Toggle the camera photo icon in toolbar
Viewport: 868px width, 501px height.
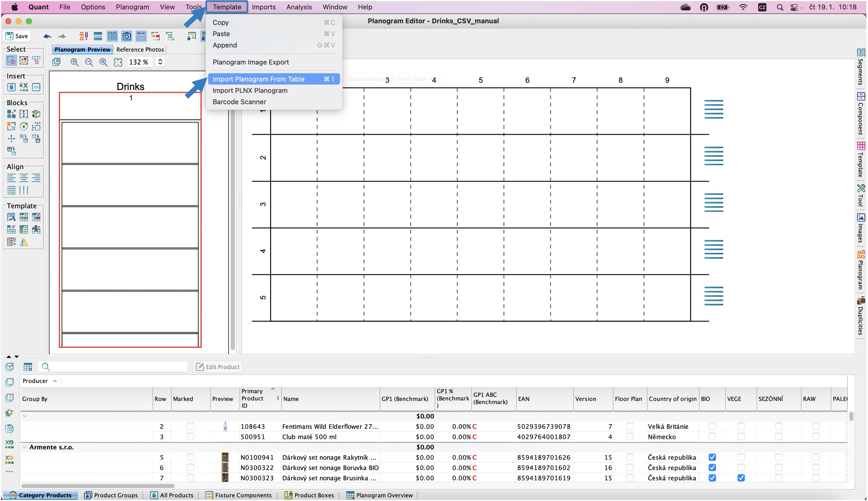click(127, 36)
